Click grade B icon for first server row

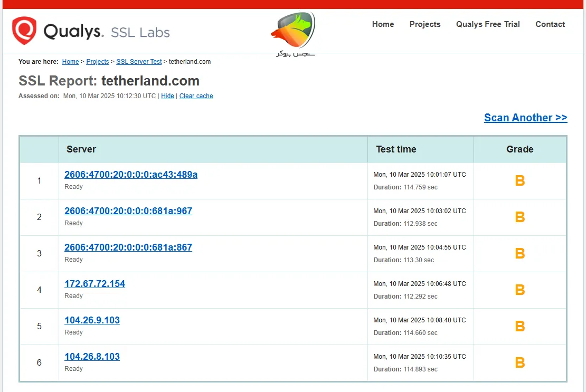point(519,180)
